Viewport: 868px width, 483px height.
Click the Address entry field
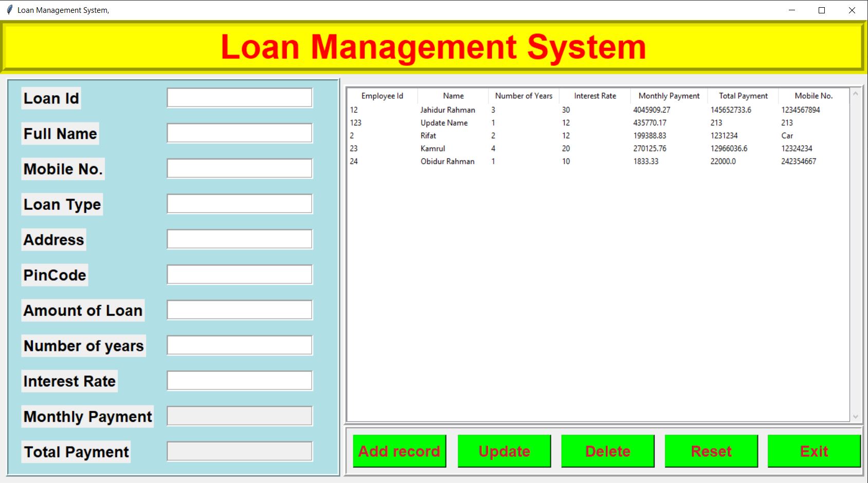(239, 238)
